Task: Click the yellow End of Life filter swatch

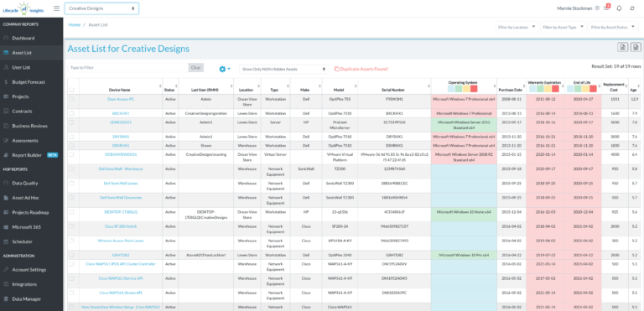Action: 585,88
